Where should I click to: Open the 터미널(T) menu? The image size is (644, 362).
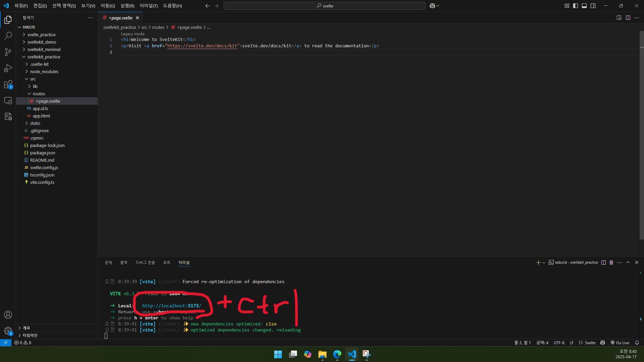pos(149,6)
